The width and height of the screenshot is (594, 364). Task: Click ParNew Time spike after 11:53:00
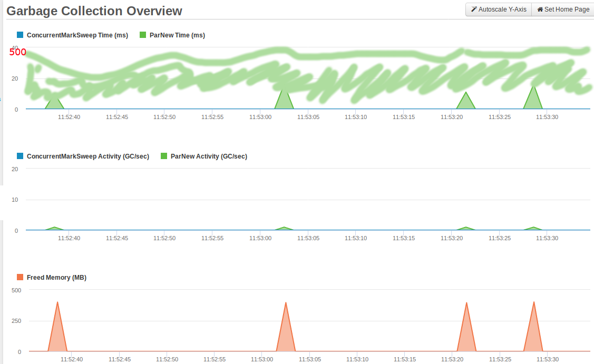coord(284,101)
